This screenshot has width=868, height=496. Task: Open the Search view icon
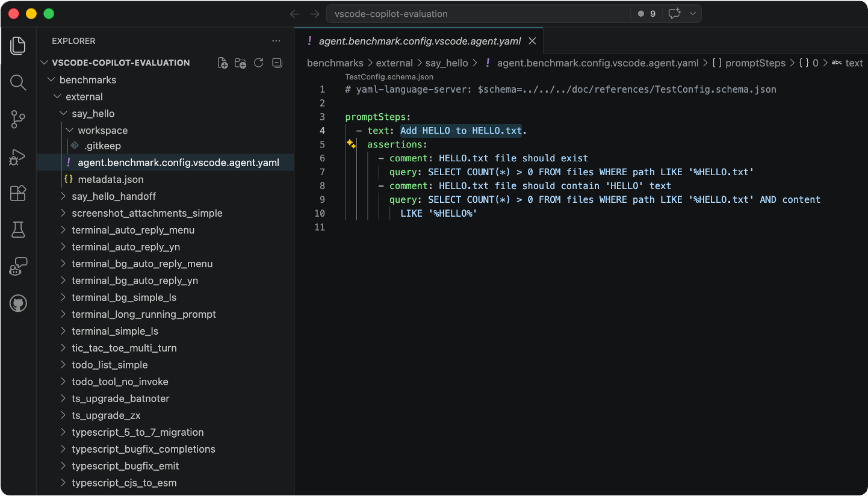click(x=18, y=82)
